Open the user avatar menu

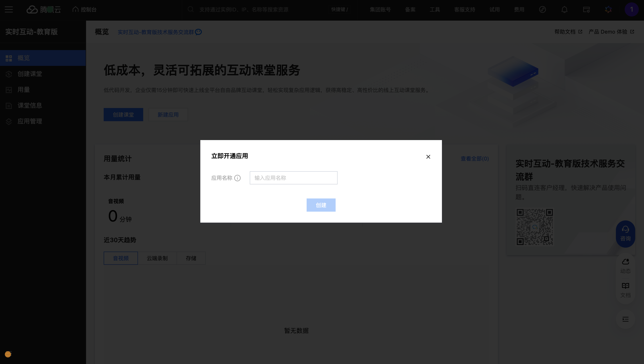pyautogui.click(x=631, y=9)
